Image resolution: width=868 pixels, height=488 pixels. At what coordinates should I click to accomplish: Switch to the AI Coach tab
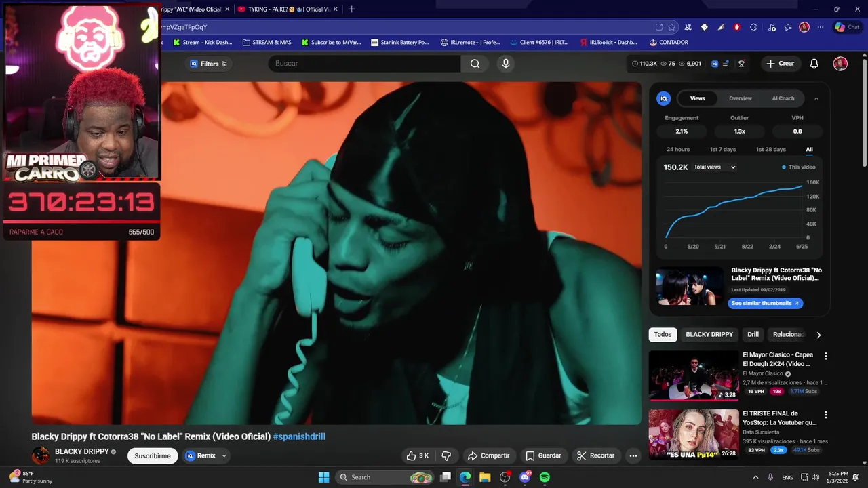pyautogui.click(x=783, y=98)
